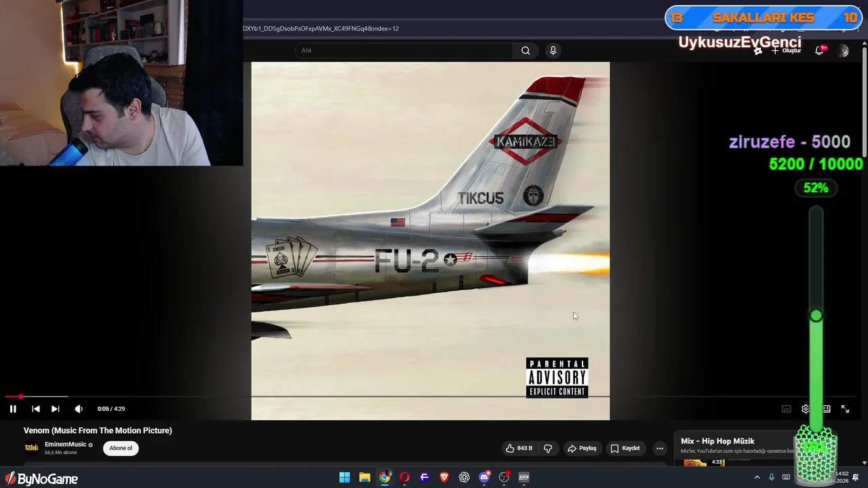Click the search magnifier button

(x=526, y=50)
